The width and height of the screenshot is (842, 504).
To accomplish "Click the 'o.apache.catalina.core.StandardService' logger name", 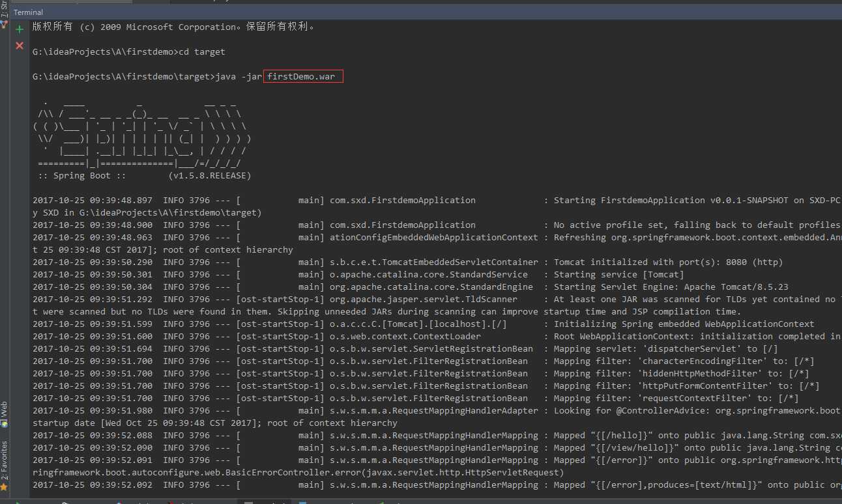I will pos(429,275).
